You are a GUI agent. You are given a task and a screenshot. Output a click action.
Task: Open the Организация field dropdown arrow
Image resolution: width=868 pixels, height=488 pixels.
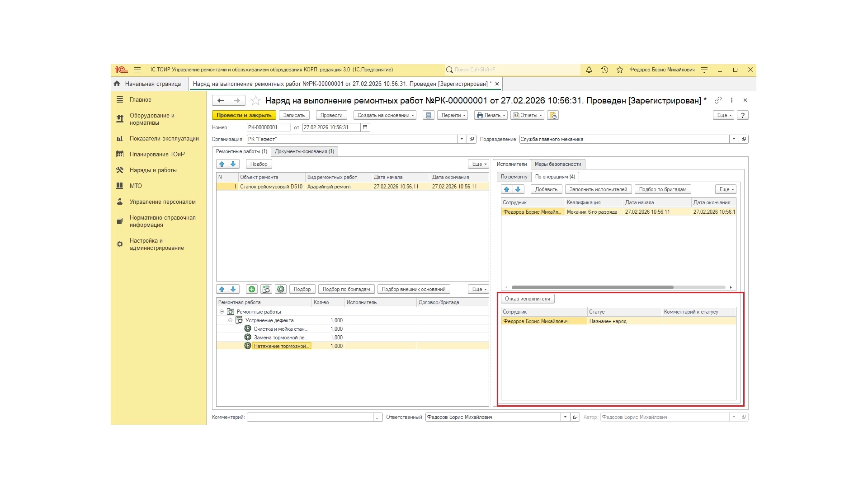click(x=462, y=139)
